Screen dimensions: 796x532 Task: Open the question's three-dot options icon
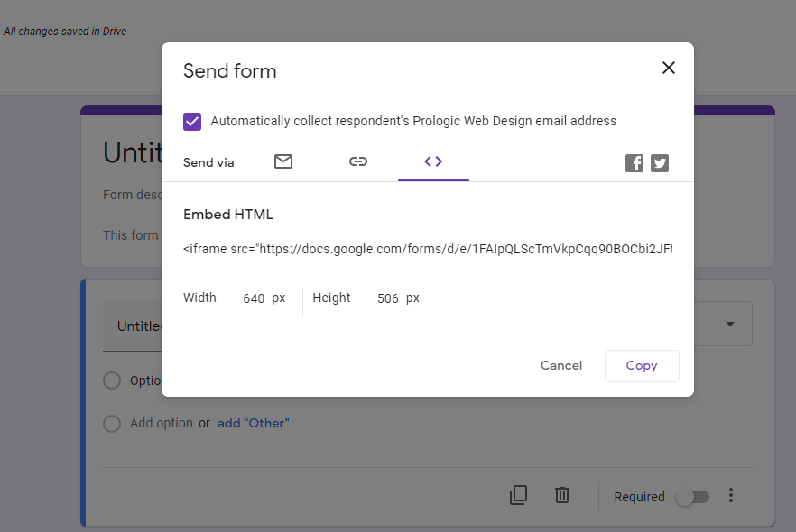tap(731, 495)
